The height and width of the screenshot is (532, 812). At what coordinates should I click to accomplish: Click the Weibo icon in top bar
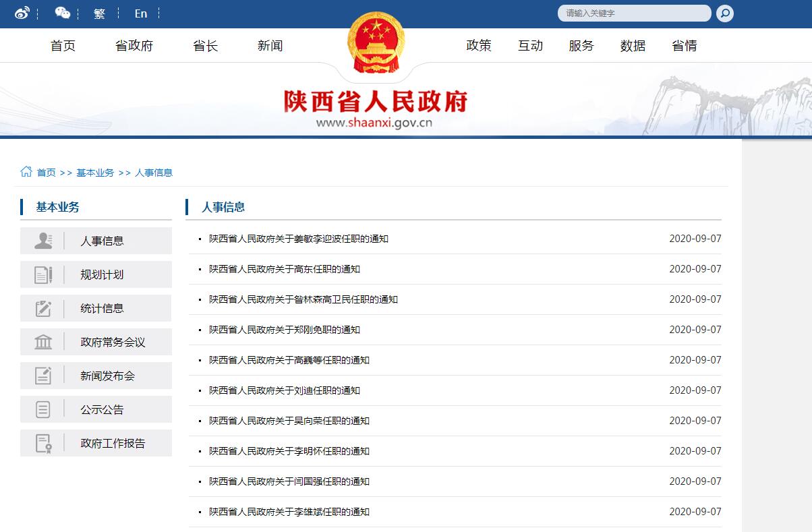point(22,13)
